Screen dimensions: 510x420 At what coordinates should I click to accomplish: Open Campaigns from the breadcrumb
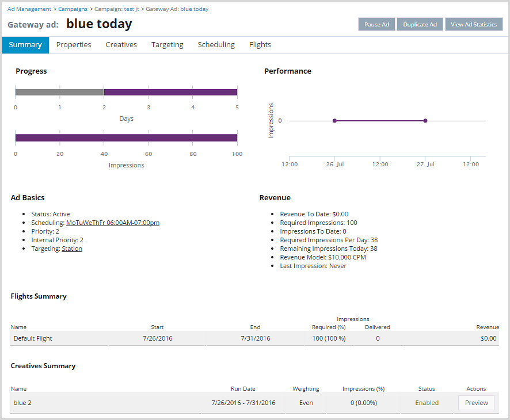coord(73,9)
